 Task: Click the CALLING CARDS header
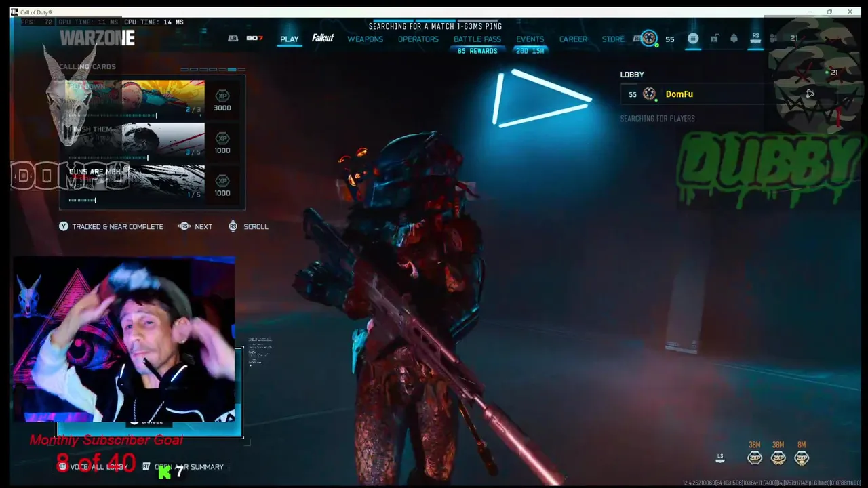(87, 66)
